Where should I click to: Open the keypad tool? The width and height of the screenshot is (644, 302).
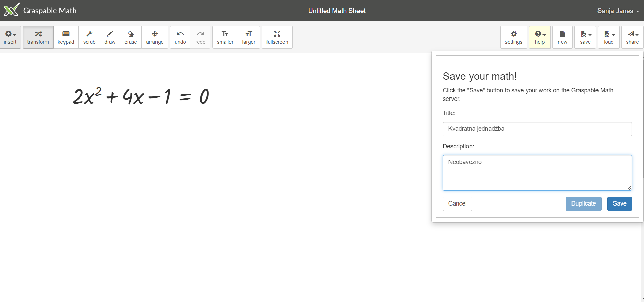click(x=66, y=37)
